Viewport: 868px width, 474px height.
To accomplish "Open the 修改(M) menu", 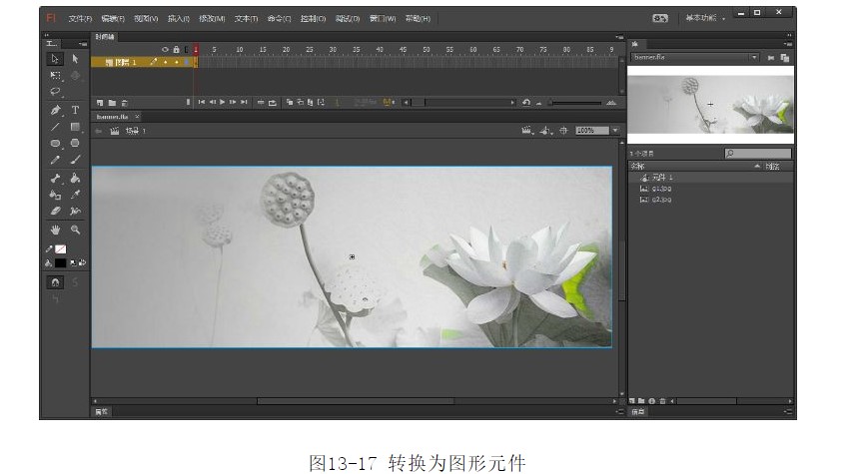I will (x=211, y=18).
